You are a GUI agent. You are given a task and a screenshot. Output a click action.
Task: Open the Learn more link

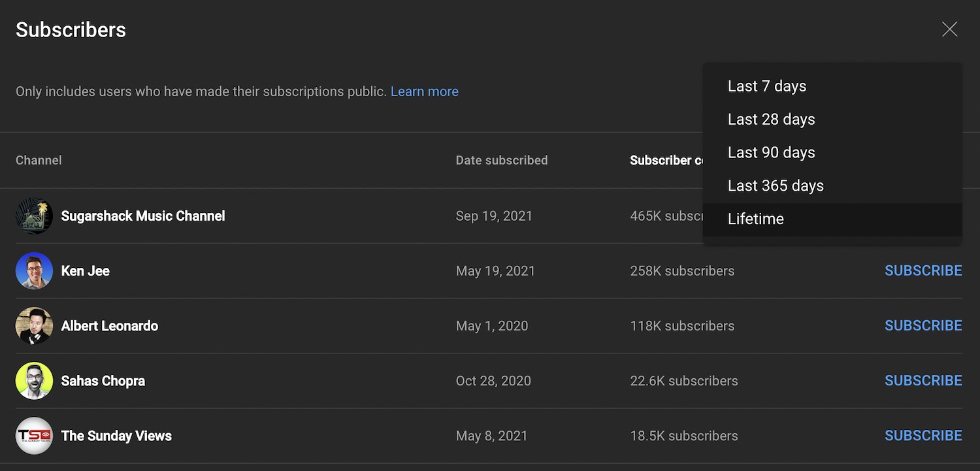(425, 91)
